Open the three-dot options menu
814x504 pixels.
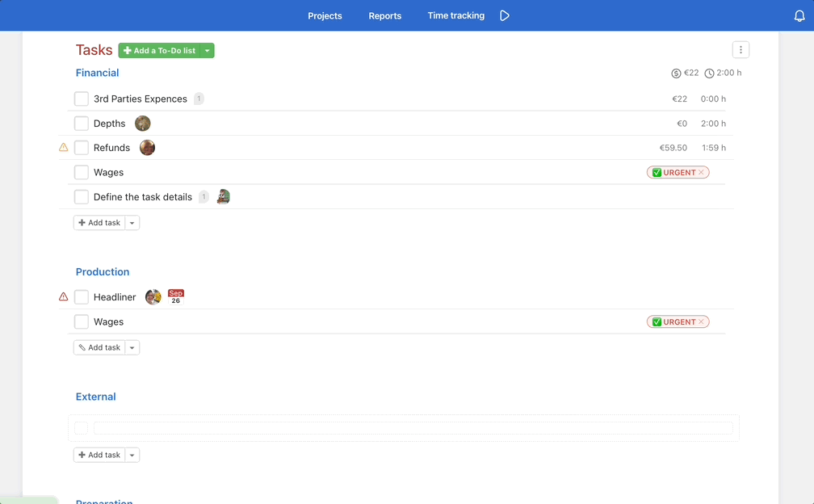click(741, 50)
